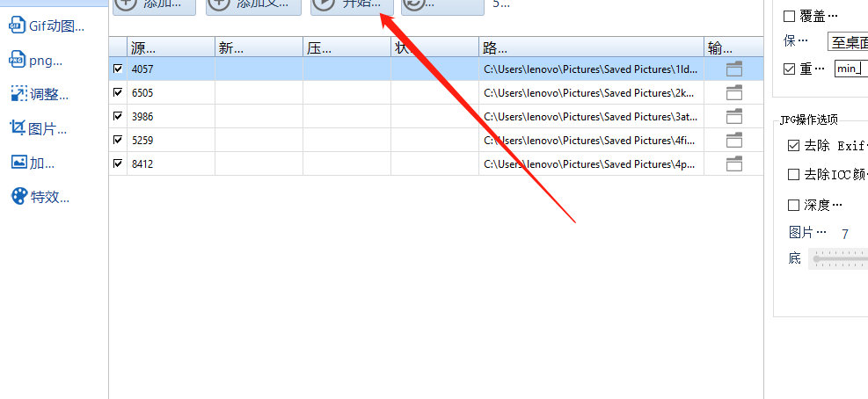This screenshot has height=399, width=868.
Task: Click the min_ rename prefix field
Action: pos(850,69)
